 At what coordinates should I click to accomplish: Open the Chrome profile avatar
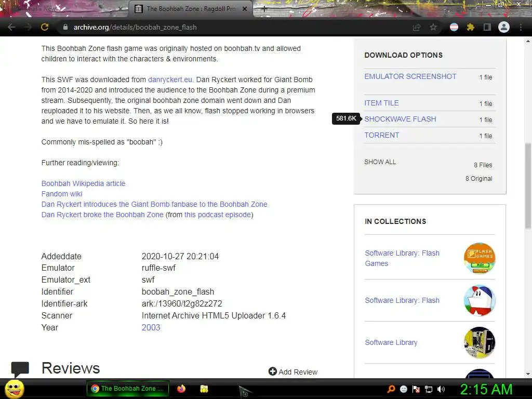pos(504,27)
